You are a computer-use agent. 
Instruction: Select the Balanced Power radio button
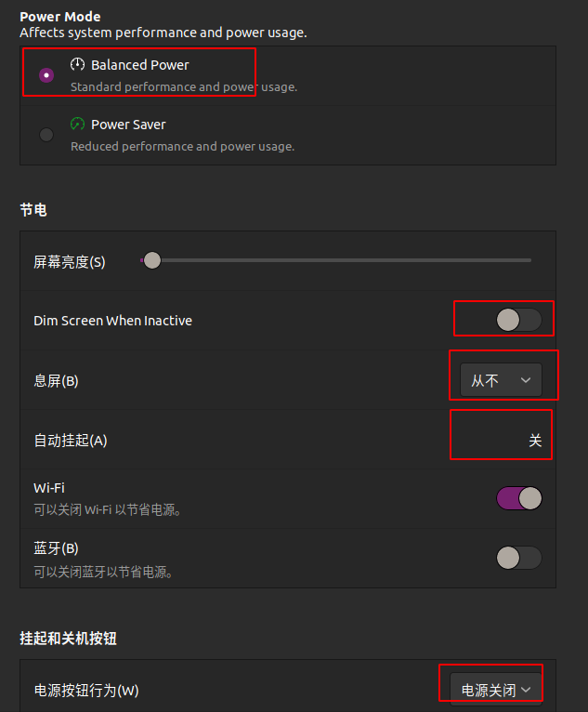point(46,75)
